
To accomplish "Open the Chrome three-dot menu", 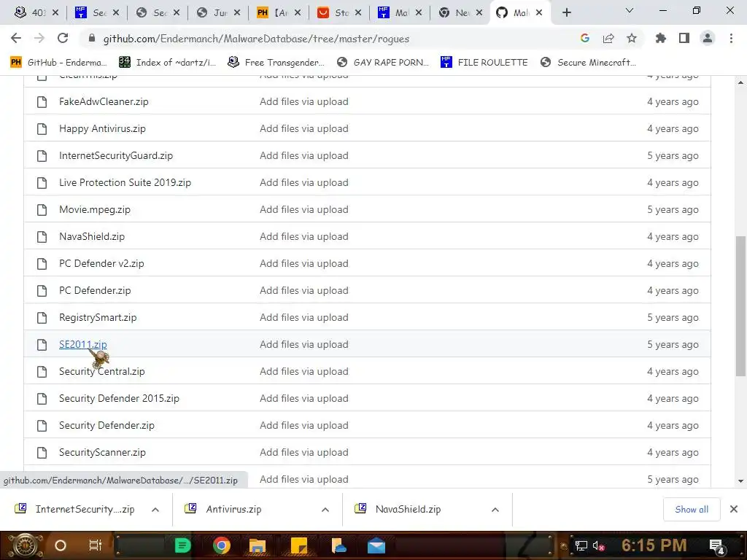I will coord(731,38).
